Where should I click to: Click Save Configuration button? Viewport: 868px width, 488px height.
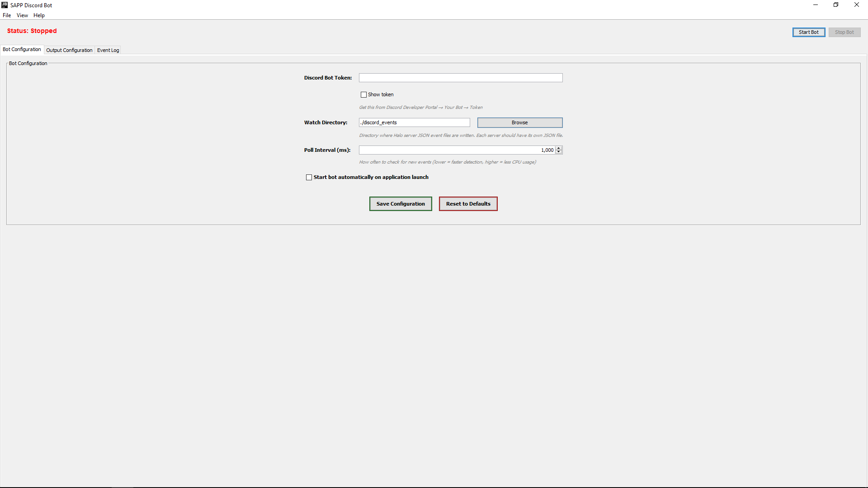(x=401, y=204)
